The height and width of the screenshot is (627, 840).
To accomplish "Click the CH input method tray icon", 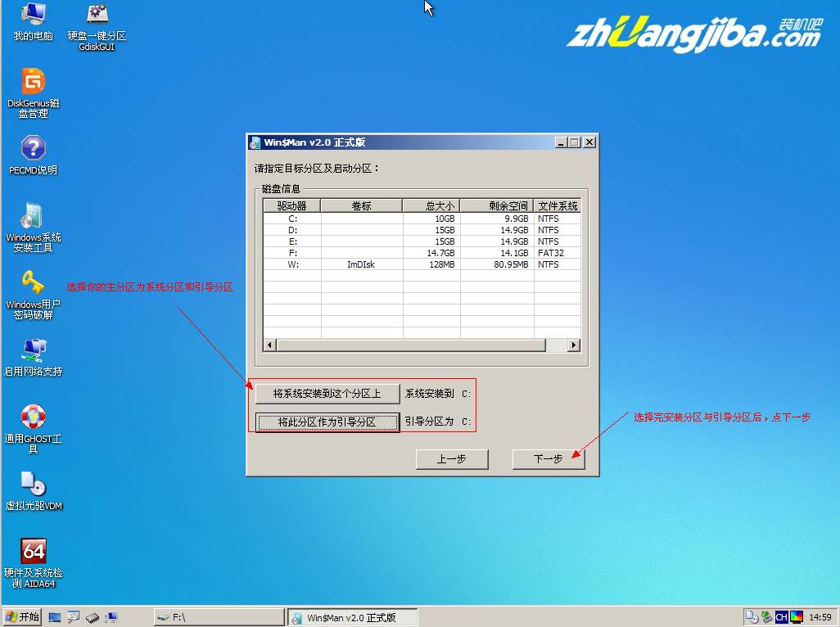I will point(780,616).
